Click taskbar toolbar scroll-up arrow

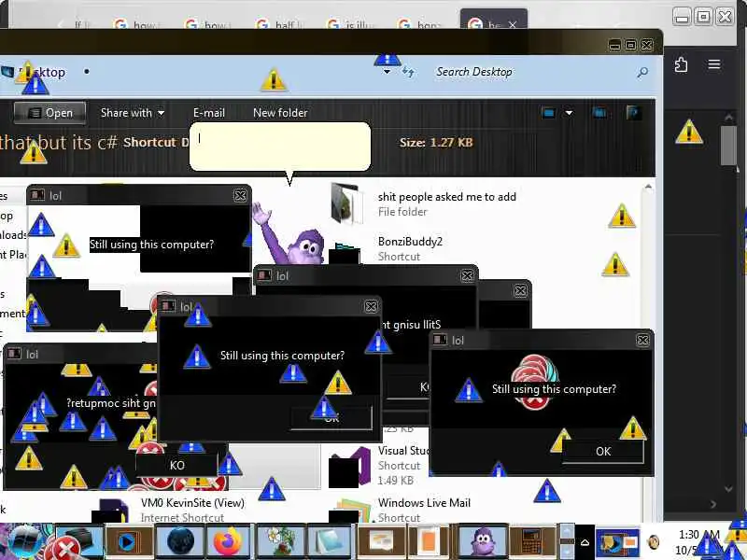567,531
